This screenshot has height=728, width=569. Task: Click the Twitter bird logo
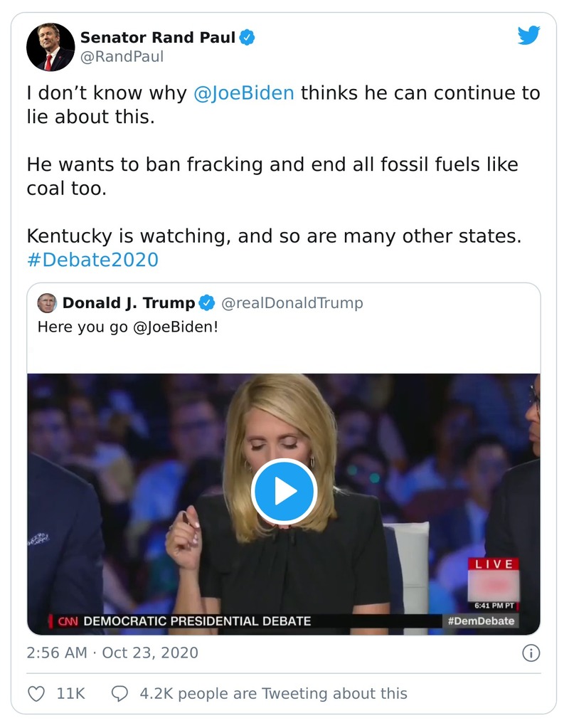529,35
